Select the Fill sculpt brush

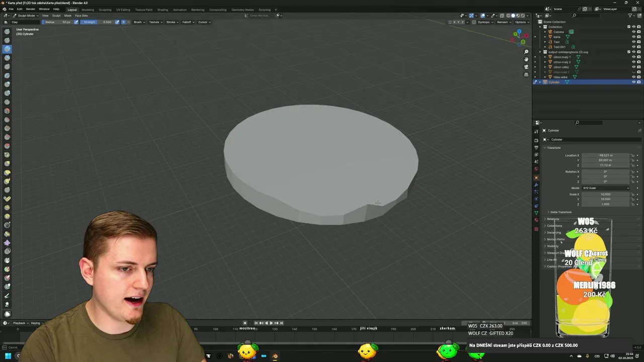point(7,128)
